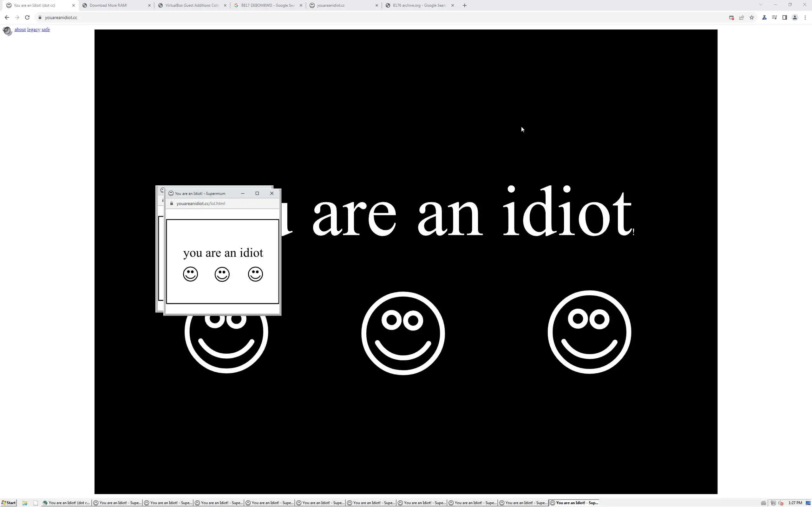
Task: Open the legacy link
Action: 34,29
